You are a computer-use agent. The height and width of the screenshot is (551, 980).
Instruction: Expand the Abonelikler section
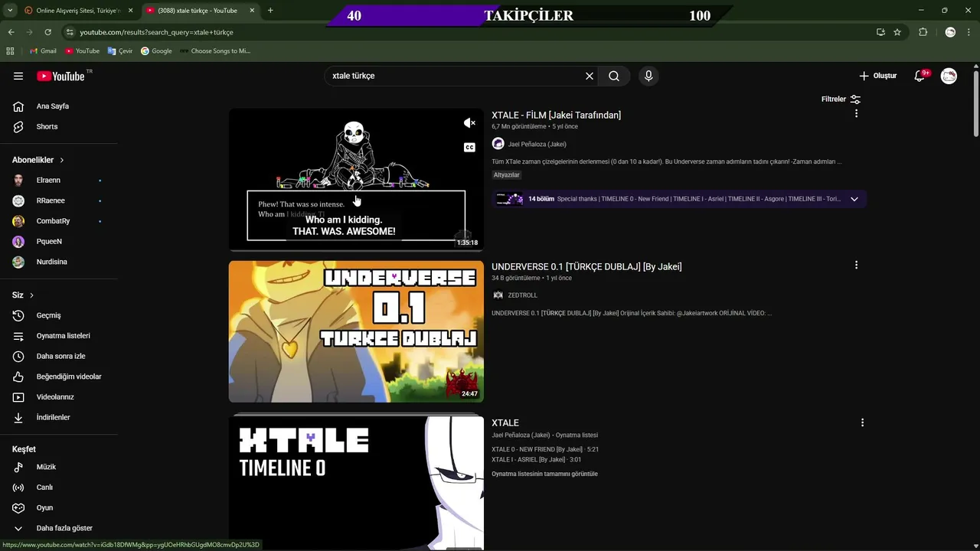coord(38,160)
